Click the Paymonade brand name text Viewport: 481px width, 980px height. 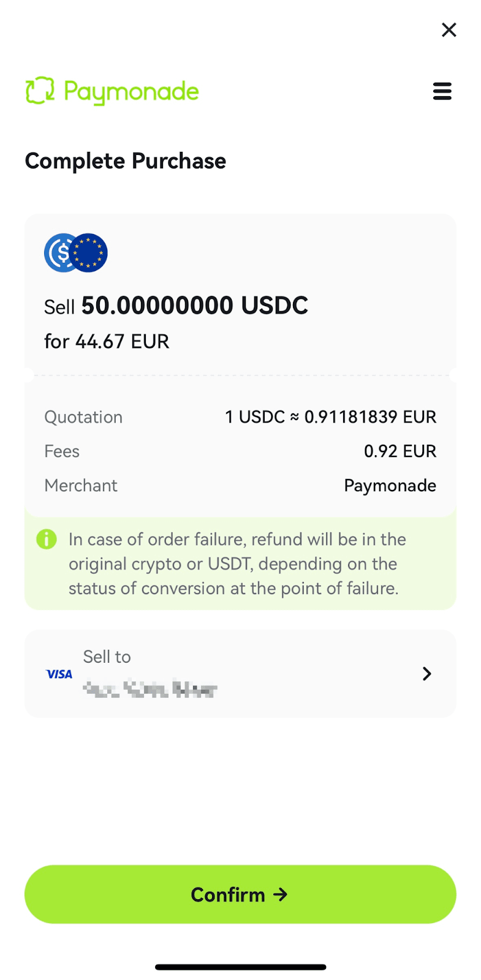click(131, 92)
